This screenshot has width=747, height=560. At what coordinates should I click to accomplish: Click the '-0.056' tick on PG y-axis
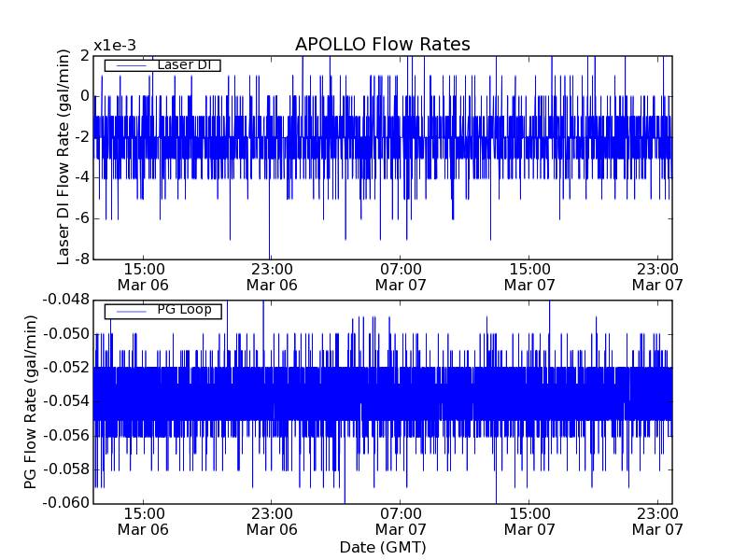pyautogui.click(x=66, y=435)
